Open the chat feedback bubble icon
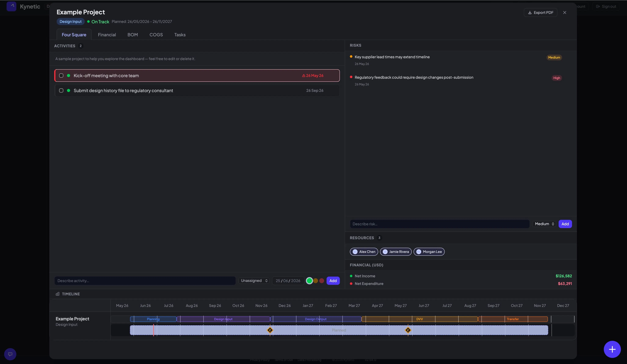Viewport: 627px width, 364px height. 10,354
